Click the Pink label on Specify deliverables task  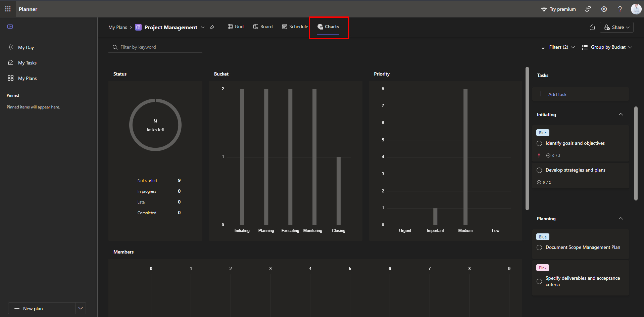click(x=543, y=268)
